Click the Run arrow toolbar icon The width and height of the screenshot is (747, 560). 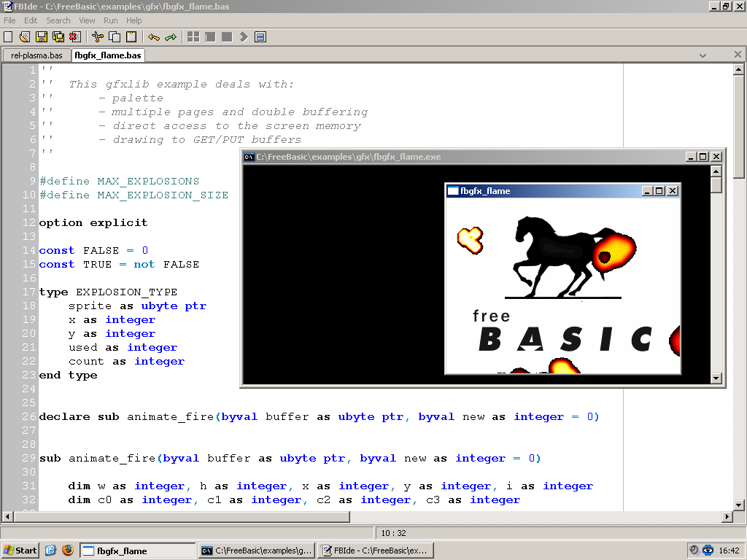[244, 36]
